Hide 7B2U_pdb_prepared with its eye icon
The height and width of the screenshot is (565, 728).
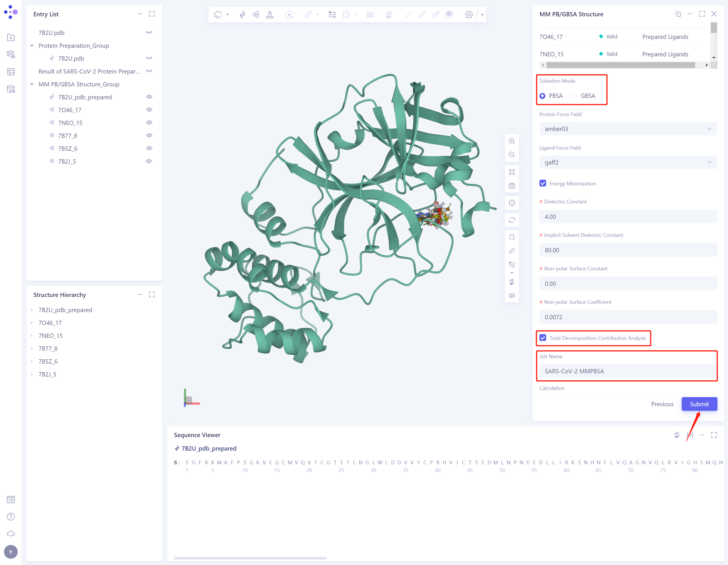point(149,97)
